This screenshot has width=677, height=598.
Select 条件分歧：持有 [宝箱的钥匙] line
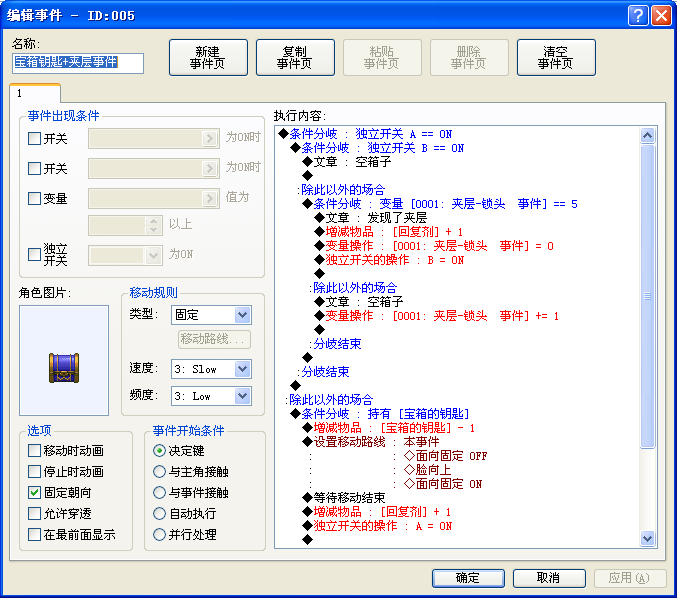[x=380, y=414]
